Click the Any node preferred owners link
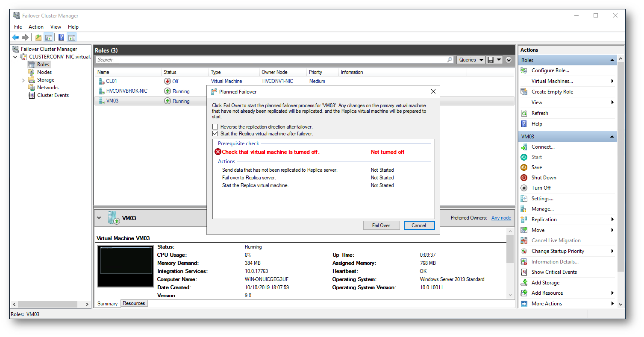Screen dimensions: 644x337 point(501,218)
